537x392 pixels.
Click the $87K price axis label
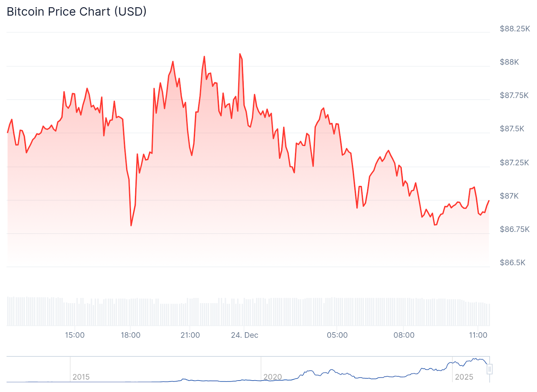coord(509,196)
